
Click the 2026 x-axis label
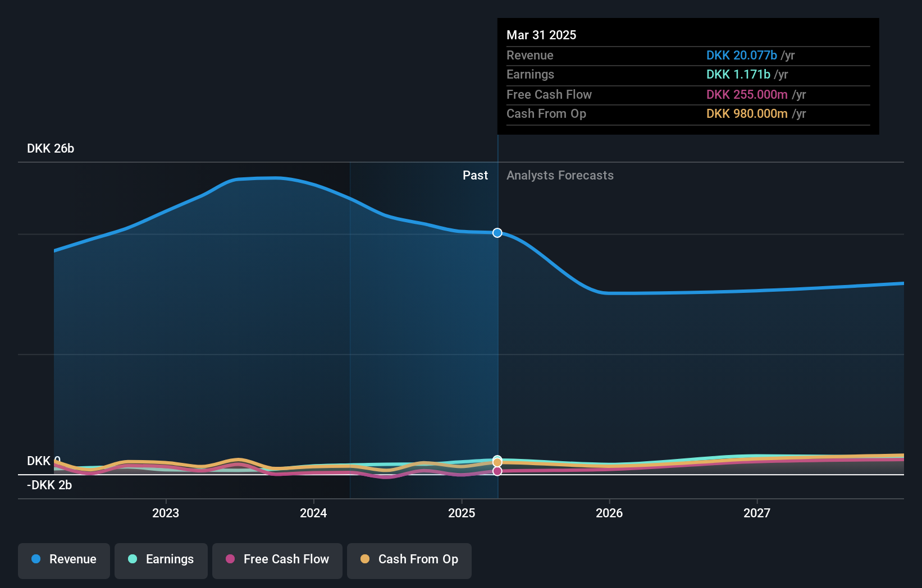click(609, 513)
